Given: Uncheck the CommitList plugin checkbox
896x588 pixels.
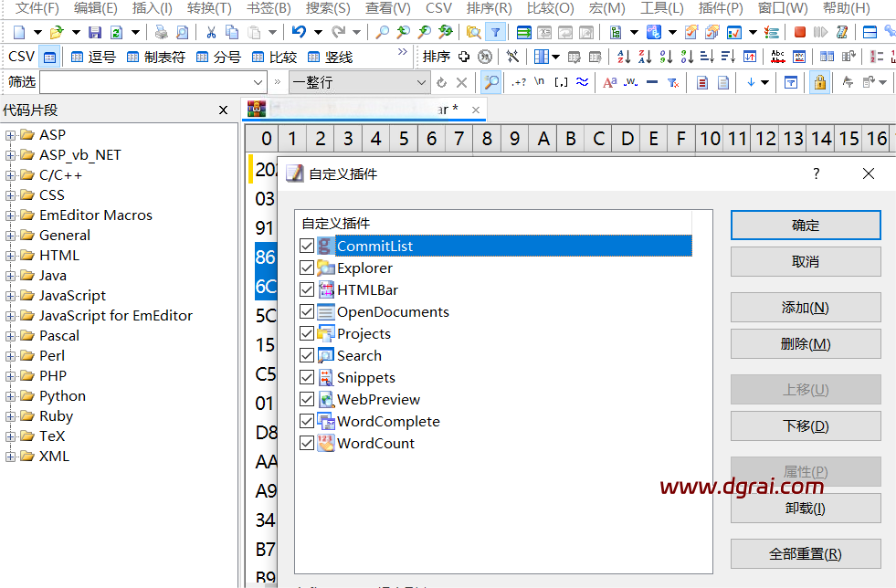Looking at the screenshot, I should [307, 246].
